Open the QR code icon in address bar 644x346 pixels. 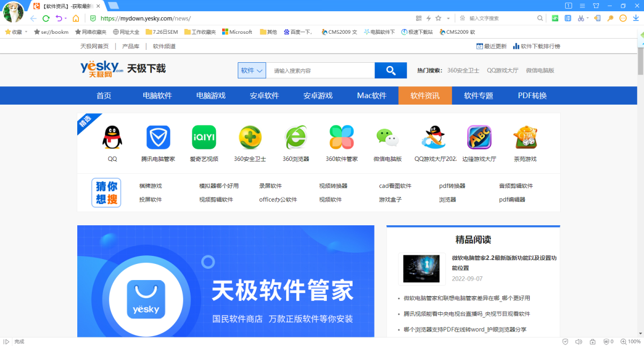tap(419, 18)
